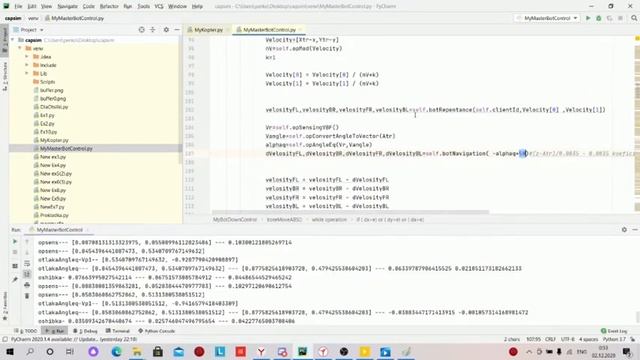Open the Structure vertical side tab
640x360 pixels.
click(x=5, y=76)
